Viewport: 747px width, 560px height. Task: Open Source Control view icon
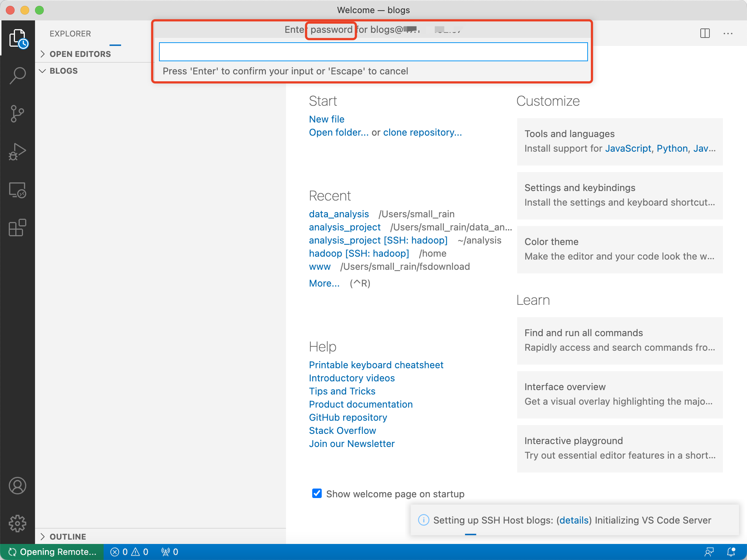point(18,114)
